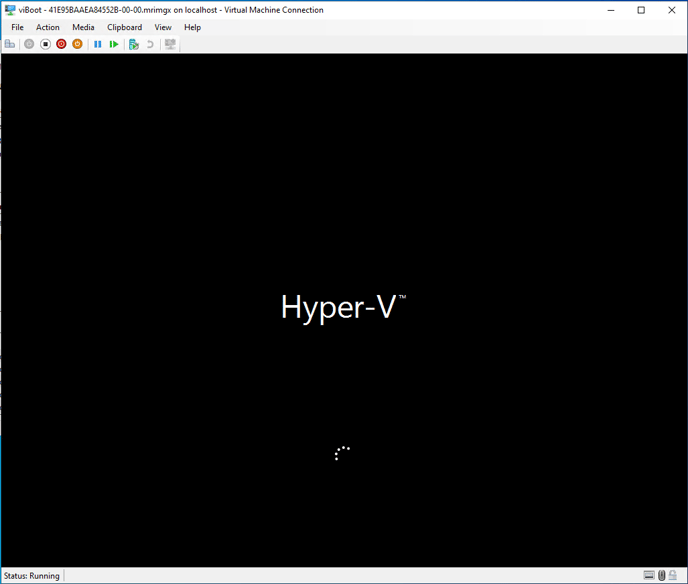688x584 pixels.
Task: Click the Enhanced session toolbar icon
Action: (170, 44)
